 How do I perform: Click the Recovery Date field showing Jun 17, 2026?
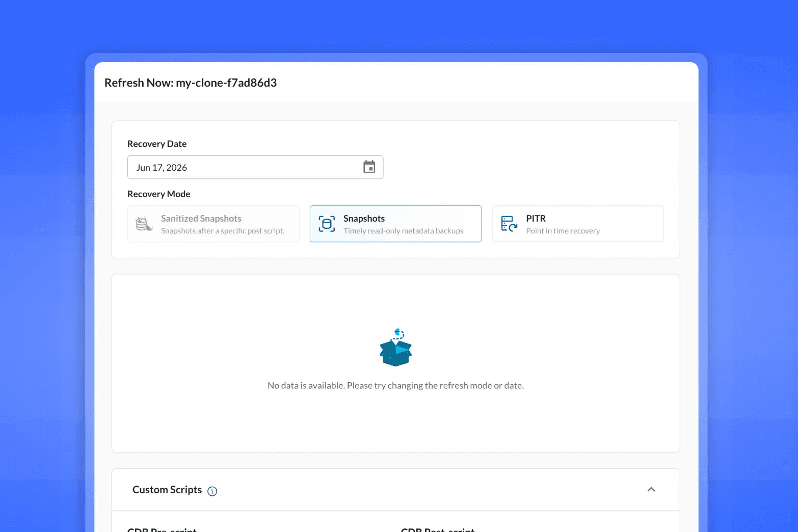255,167
